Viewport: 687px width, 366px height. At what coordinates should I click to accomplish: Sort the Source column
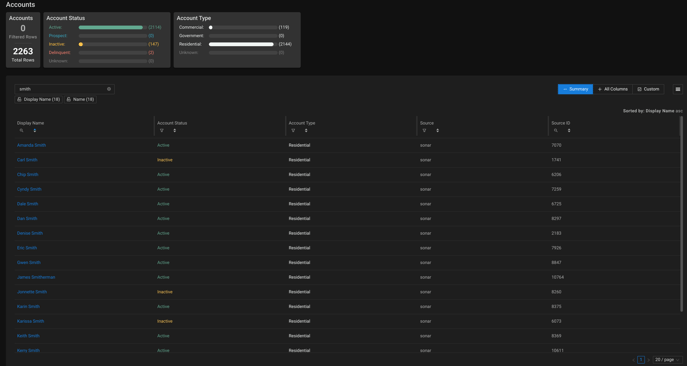point(437,131)
